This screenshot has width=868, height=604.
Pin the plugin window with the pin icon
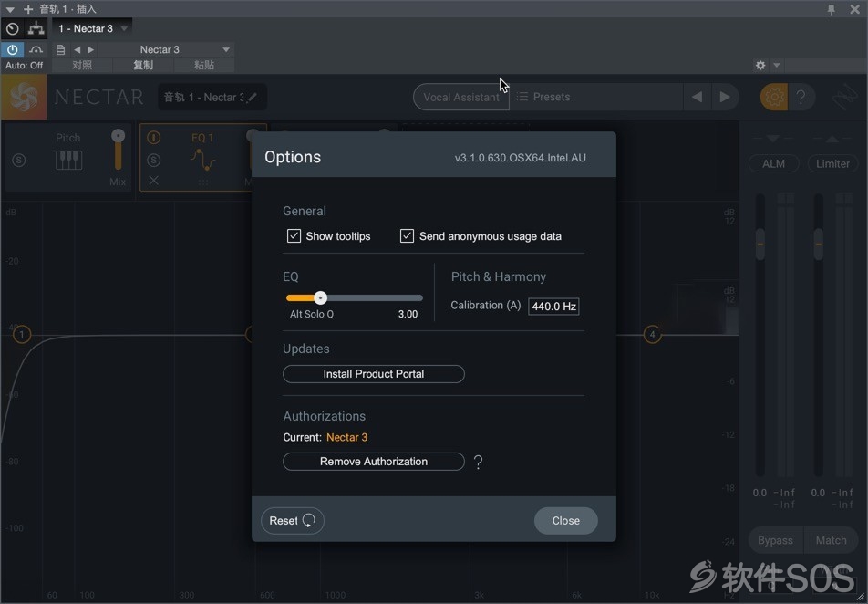tap(831, 9)
